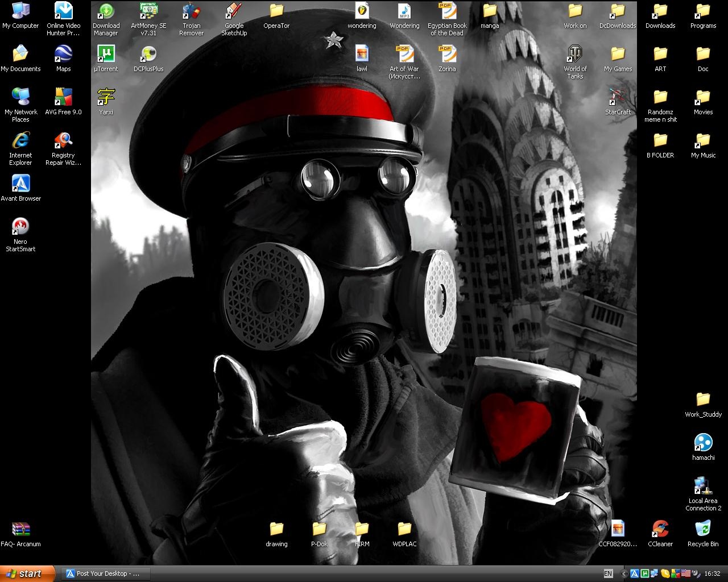Viewport: 728px width, 582px height.
Task: Open Randomz meme n shit folder
Action: click(x=660, y=106)
